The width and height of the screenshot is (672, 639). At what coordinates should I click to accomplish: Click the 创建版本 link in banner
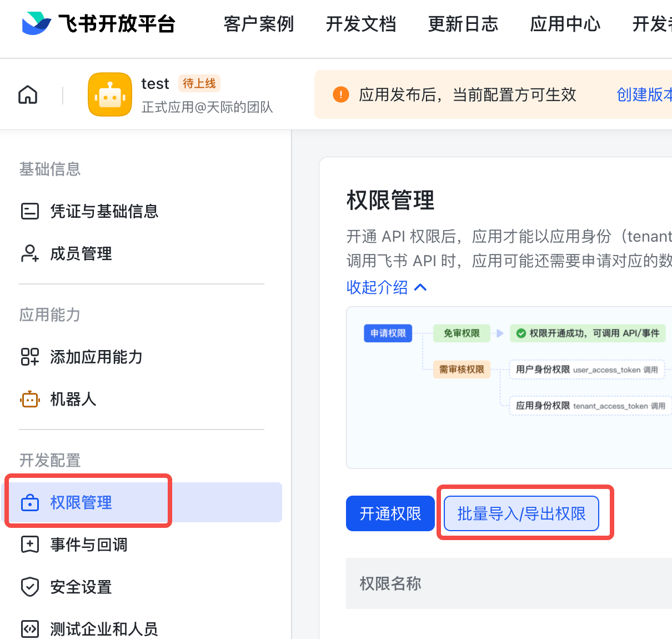click(x=644, y=95)
